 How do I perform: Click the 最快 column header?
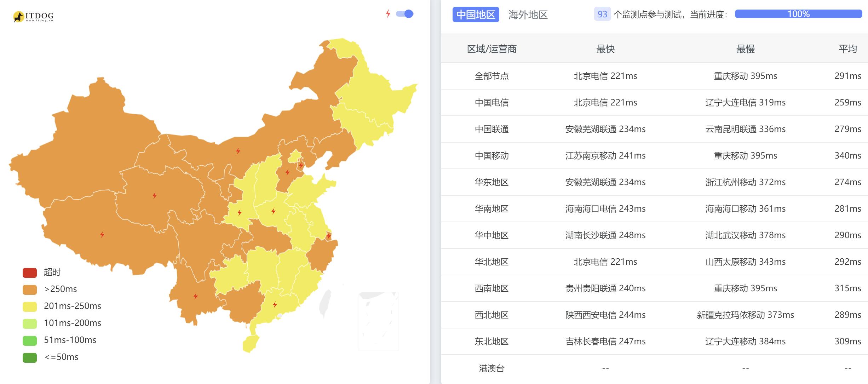tap(605, 49)
